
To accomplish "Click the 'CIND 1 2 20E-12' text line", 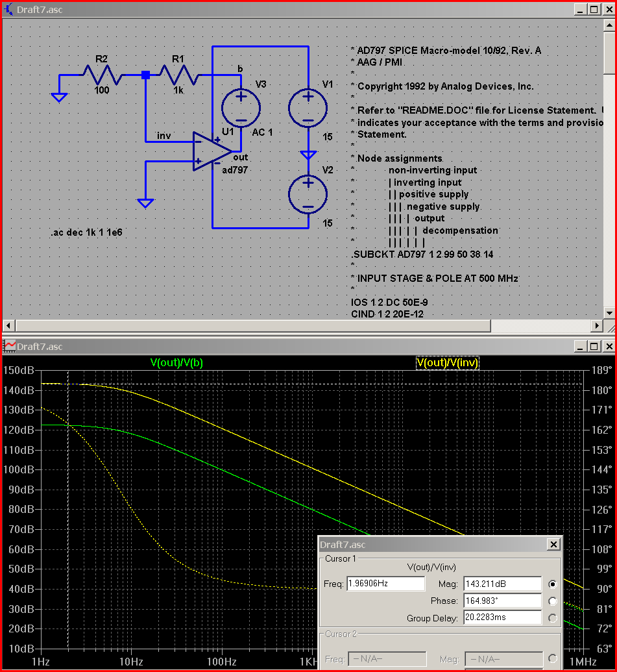I will click(x=387, y=314).
